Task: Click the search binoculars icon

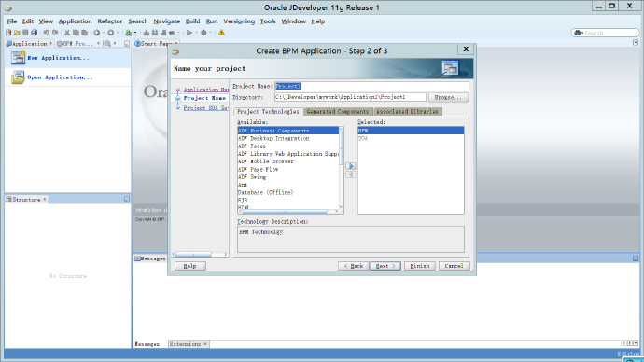Action: [578, 33]
